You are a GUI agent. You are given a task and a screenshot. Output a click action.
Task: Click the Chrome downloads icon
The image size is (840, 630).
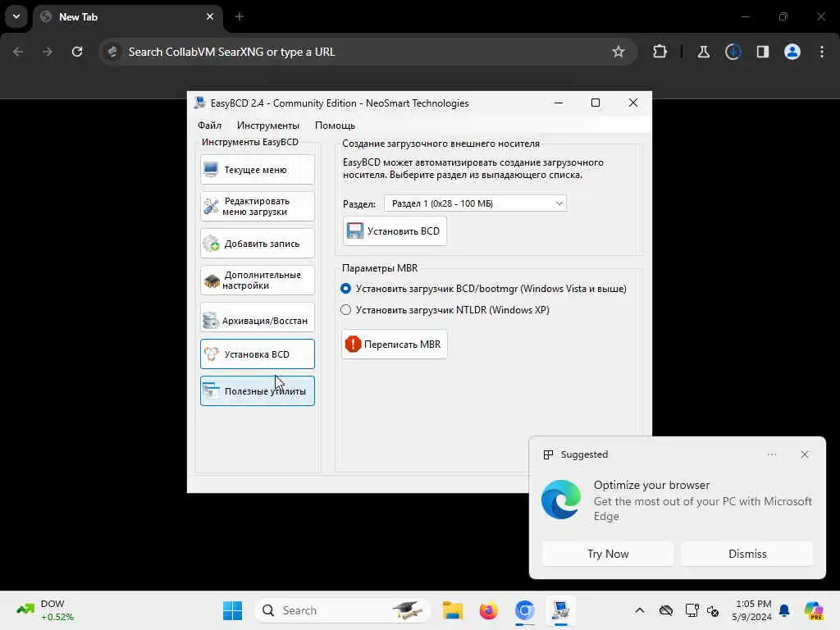733,52
